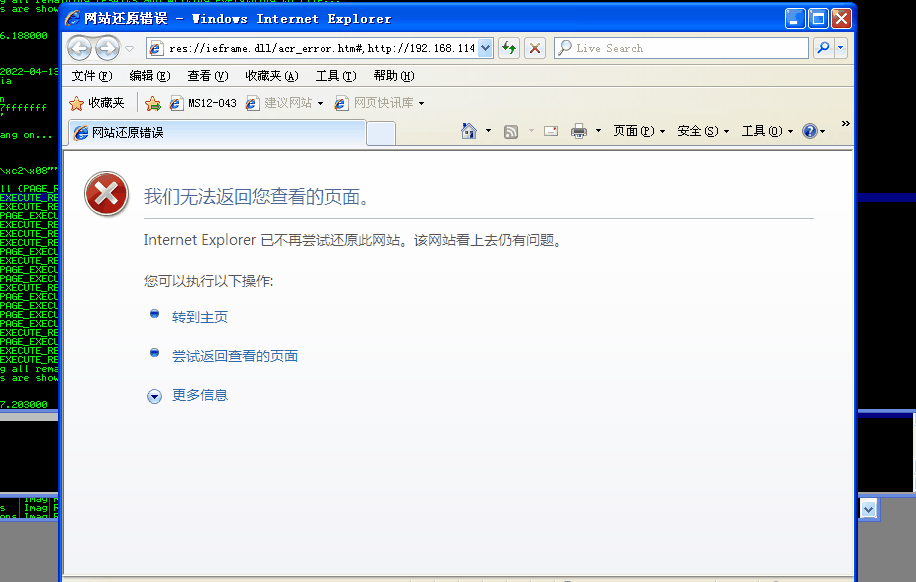Open the 工具(O) command bar menu
This screenshot has width=916, height=582.
coord(768,131)
